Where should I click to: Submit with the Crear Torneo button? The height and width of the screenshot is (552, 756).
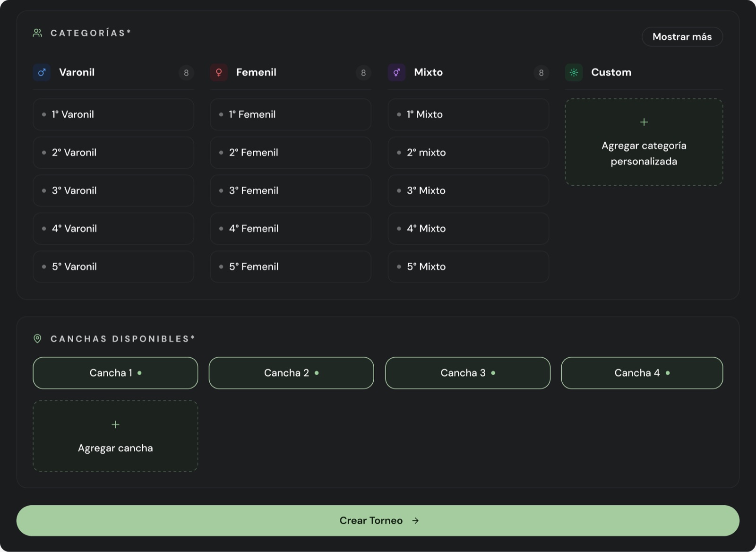[378, 520]
